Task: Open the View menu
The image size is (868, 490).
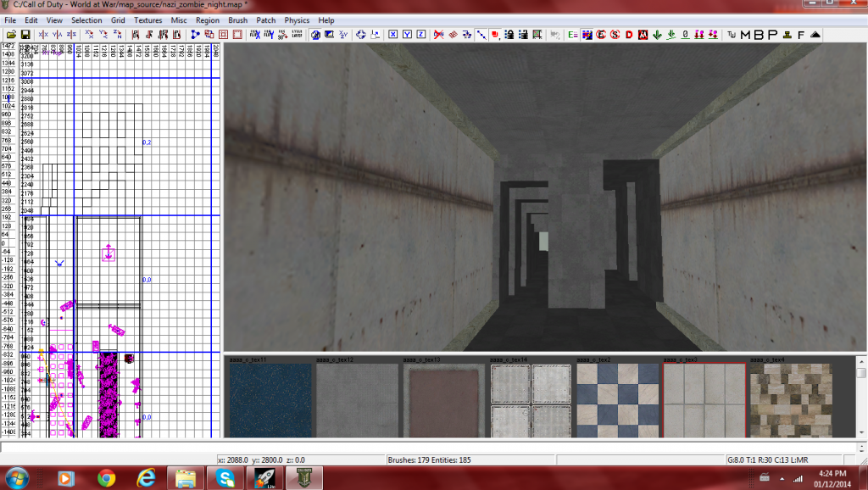Action: pos(54,20)
